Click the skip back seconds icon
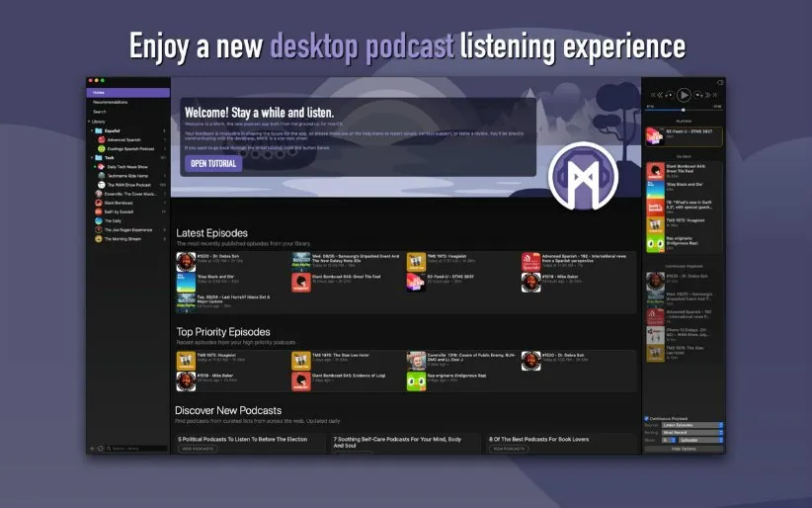Image resolution: width=812 pixels, height=508 pixels. [671, 97]
